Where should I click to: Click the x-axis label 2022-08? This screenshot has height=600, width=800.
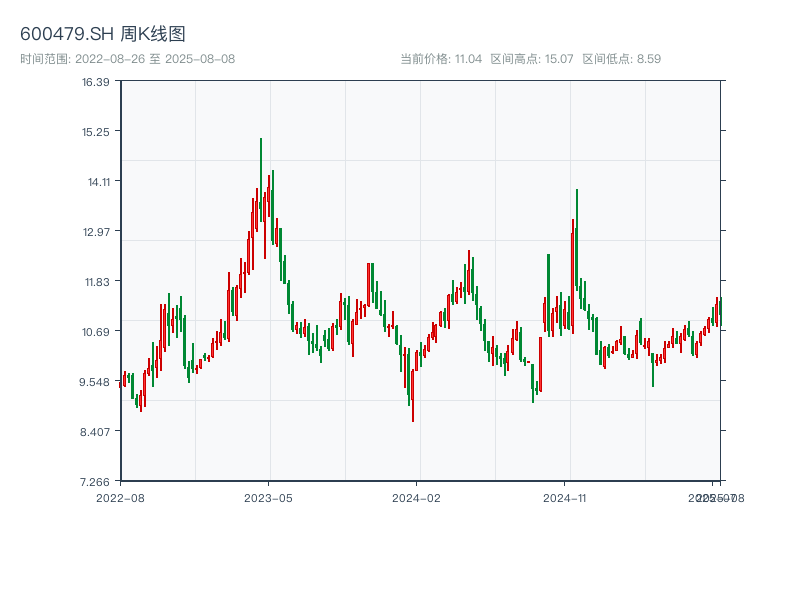(120, 498)
